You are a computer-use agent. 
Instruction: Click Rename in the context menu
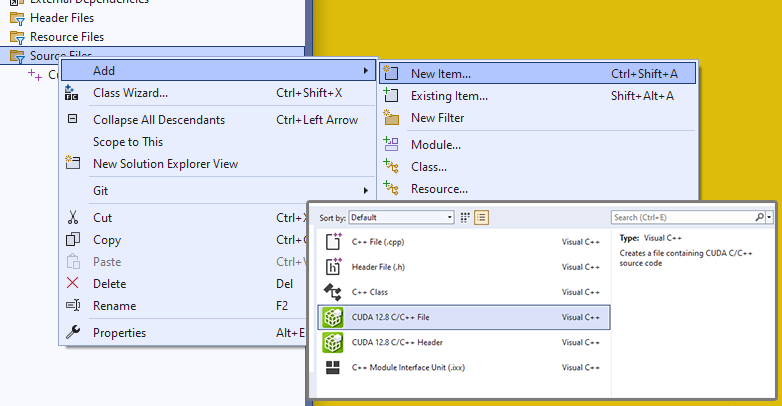point(114,305)
